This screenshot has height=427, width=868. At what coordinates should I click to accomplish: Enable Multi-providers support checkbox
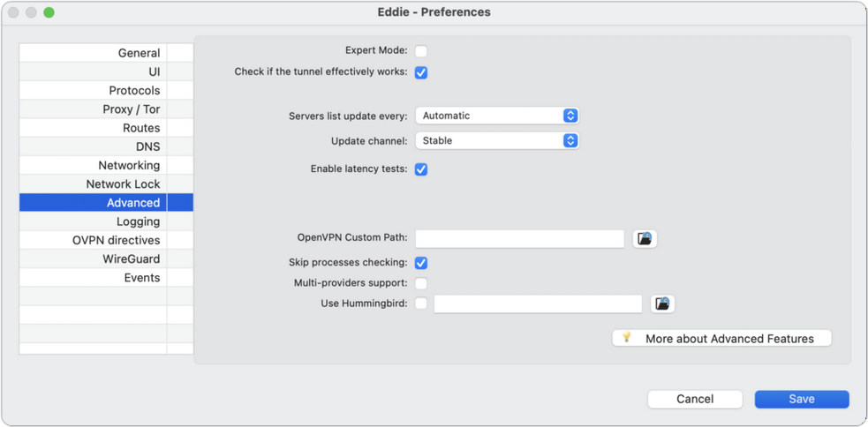(x=421, y=283)
